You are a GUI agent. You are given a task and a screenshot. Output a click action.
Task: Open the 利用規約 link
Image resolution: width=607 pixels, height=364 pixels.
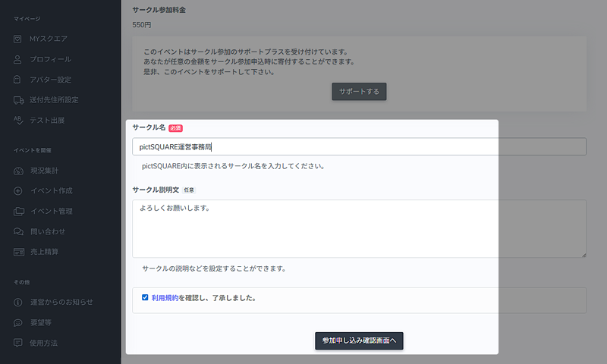[165, 298]
